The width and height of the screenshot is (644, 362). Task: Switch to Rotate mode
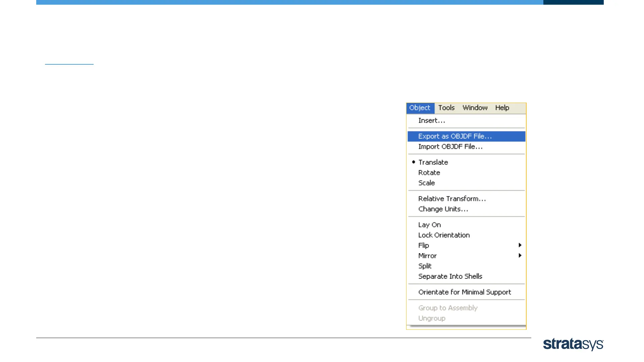[429, 173]
